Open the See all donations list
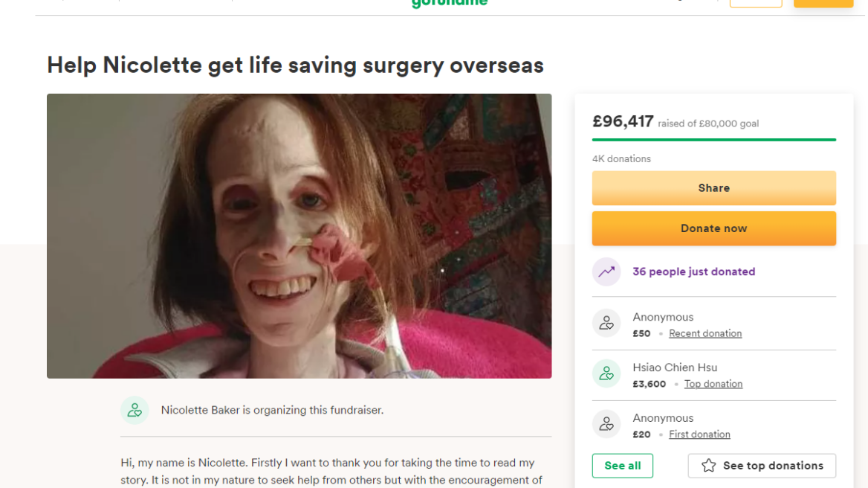This screenshot has height=488, width=868. pyautogui.click(x=622, y=466)
